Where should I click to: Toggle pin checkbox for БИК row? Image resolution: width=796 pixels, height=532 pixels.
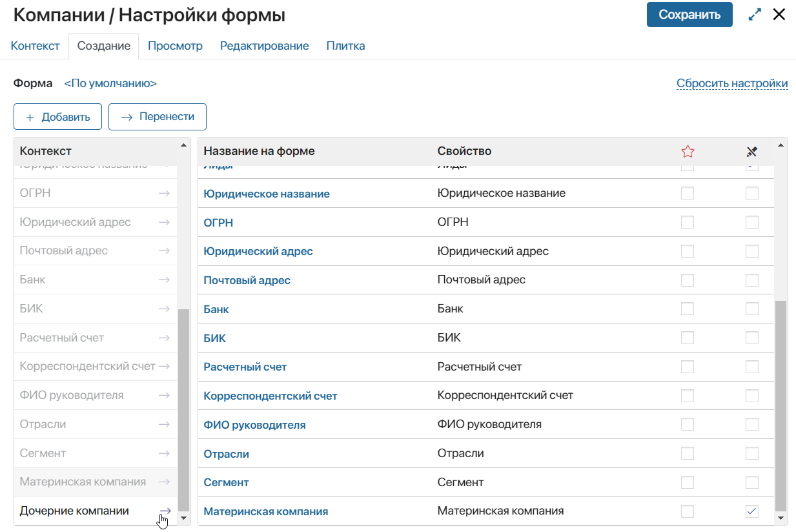(x=752, y=338)
